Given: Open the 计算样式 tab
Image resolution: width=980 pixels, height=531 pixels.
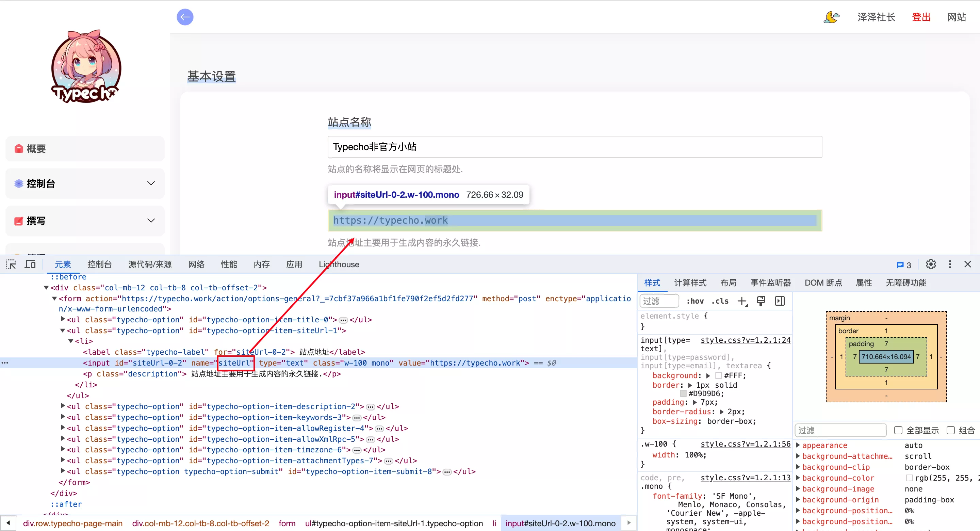Looking at the screenshot, I should pos(690,283).
